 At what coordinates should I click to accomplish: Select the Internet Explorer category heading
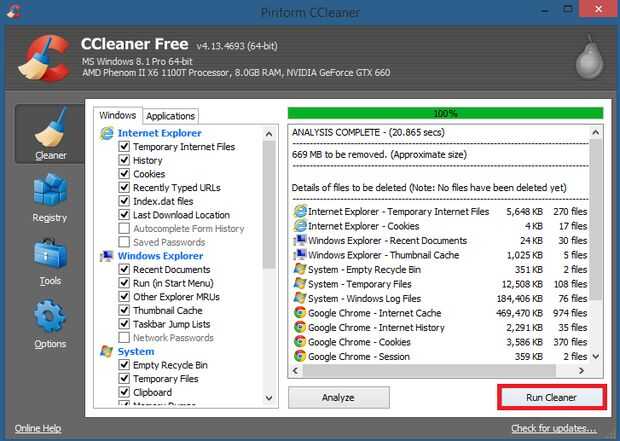160,133
